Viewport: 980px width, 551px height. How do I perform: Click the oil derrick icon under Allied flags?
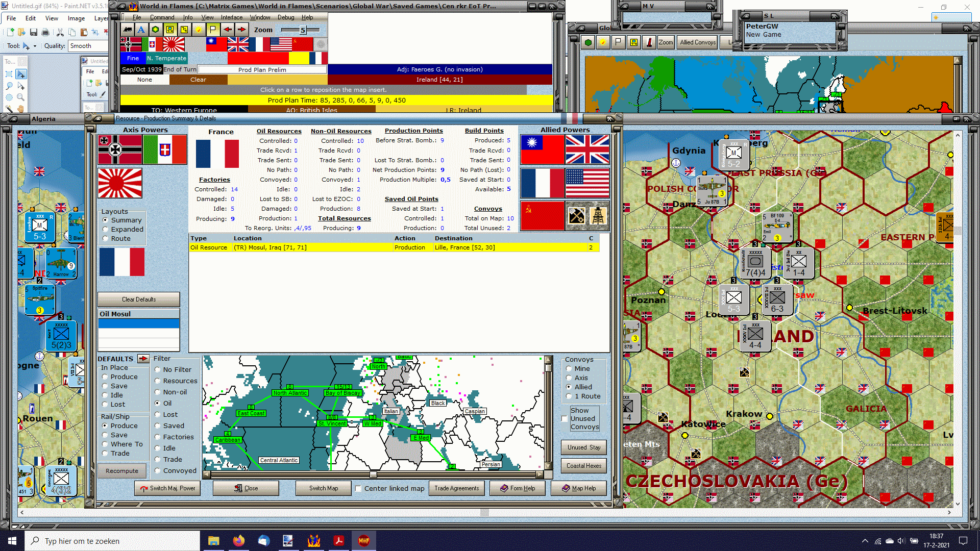[x=598, y=216]
